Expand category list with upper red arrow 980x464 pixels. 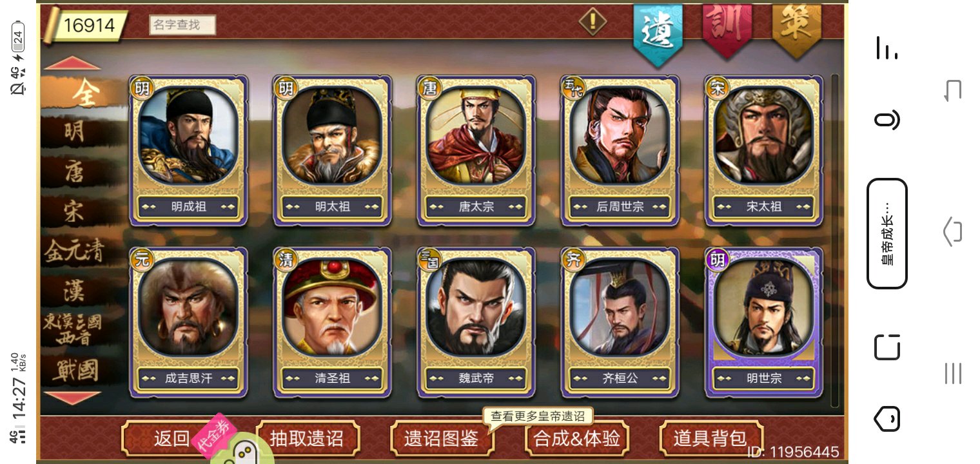tap(72, 63)
